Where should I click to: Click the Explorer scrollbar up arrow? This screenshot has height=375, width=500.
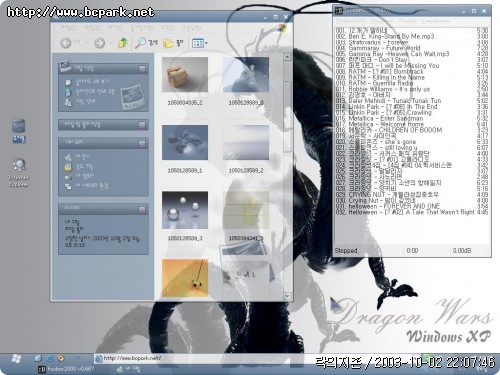pos(287,57)
